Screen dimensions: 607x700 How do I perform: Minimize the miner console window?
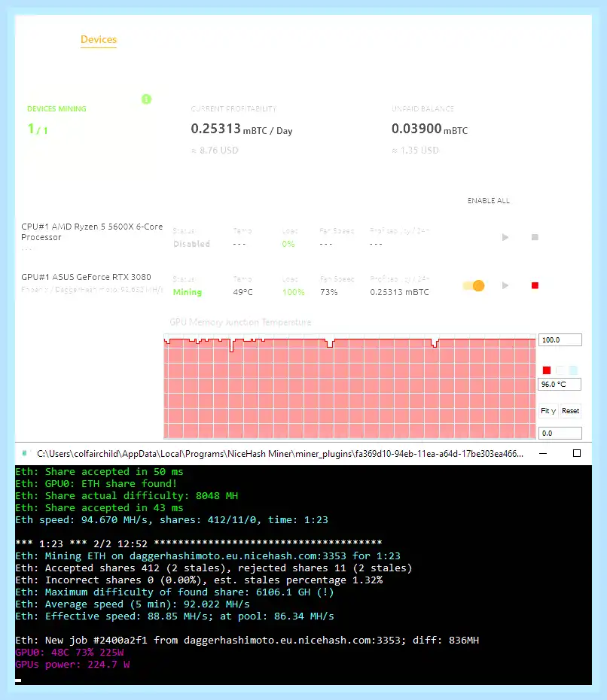(x=543, y=454)
